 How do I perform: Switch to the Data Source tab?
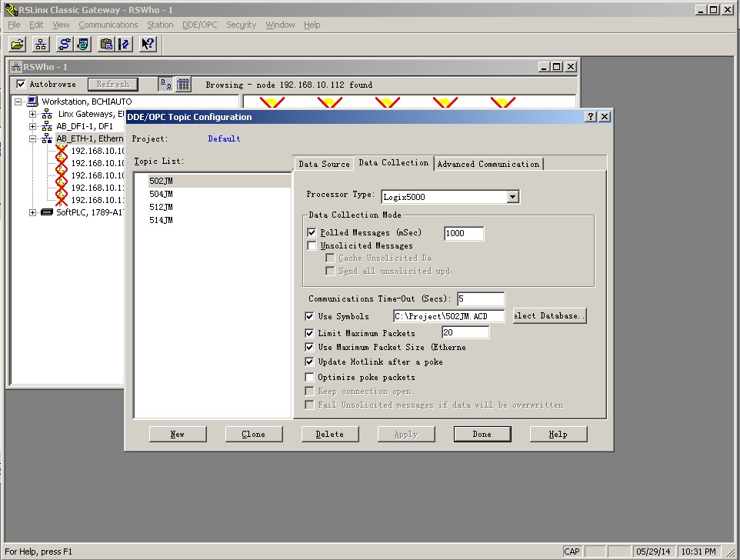tap(324, 164)
